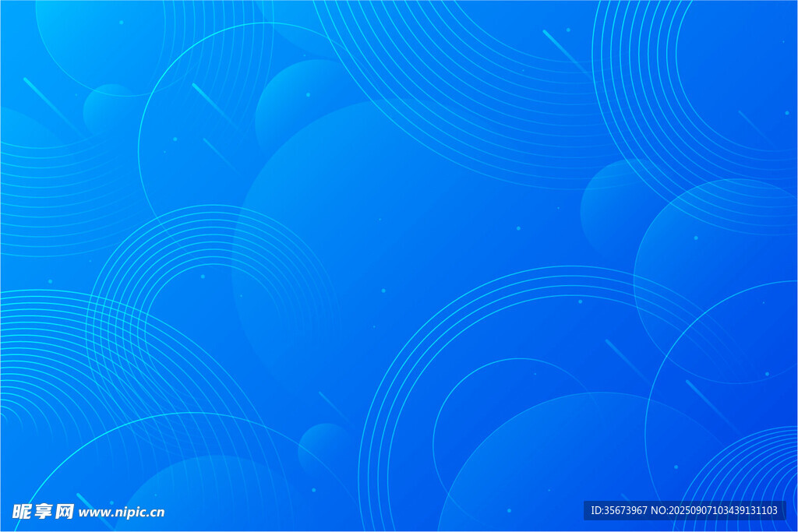
Task: Select the medium bubble on the right side
Action: coord(616,203)
